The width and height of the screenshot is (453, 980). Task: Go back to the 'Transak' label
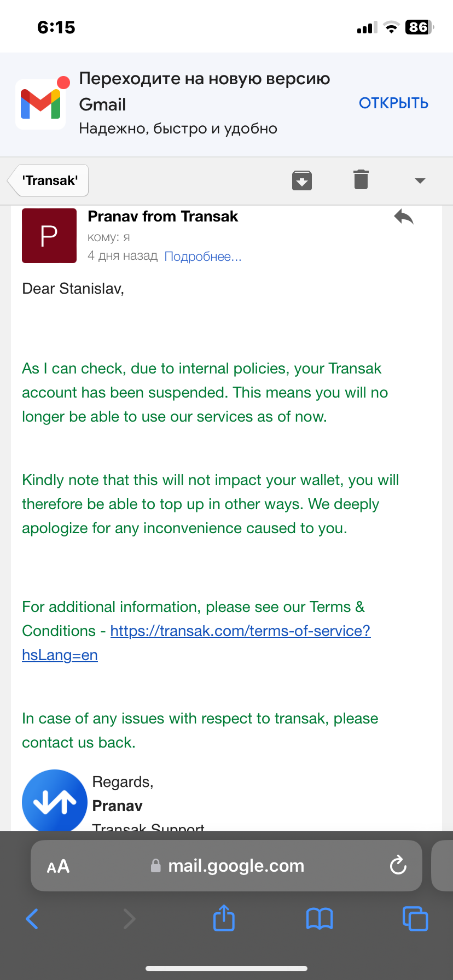tap(49, 180)
